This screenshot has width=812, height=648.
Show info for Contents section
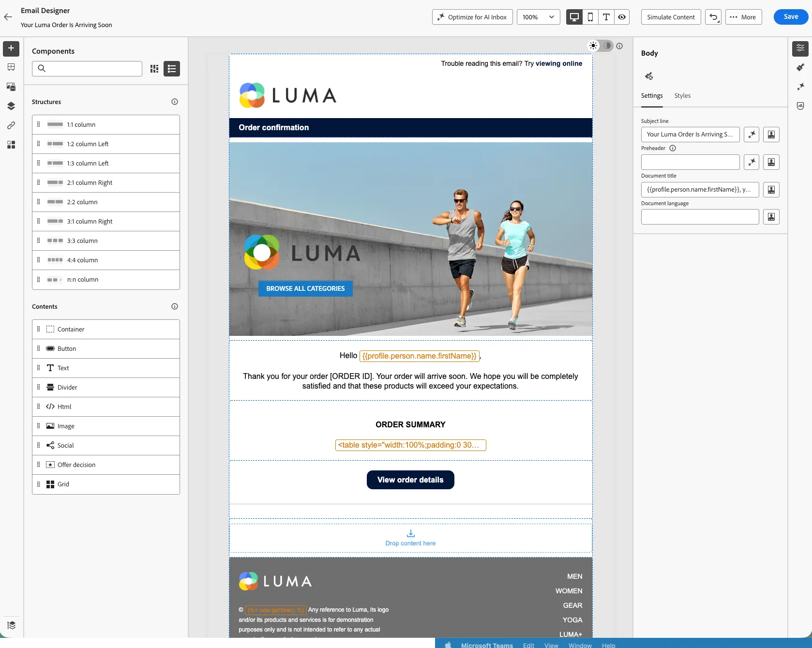pyautogui.click(x=175, y=306)
